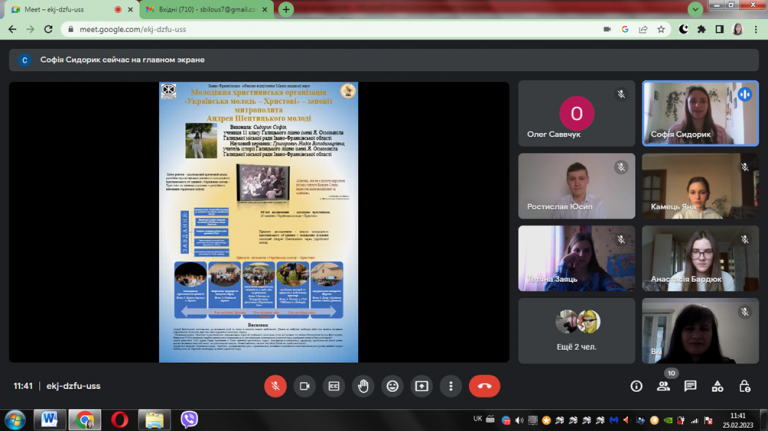Click the address bar URL field
This screenshot has width=768, height=431.
point(333,29)
